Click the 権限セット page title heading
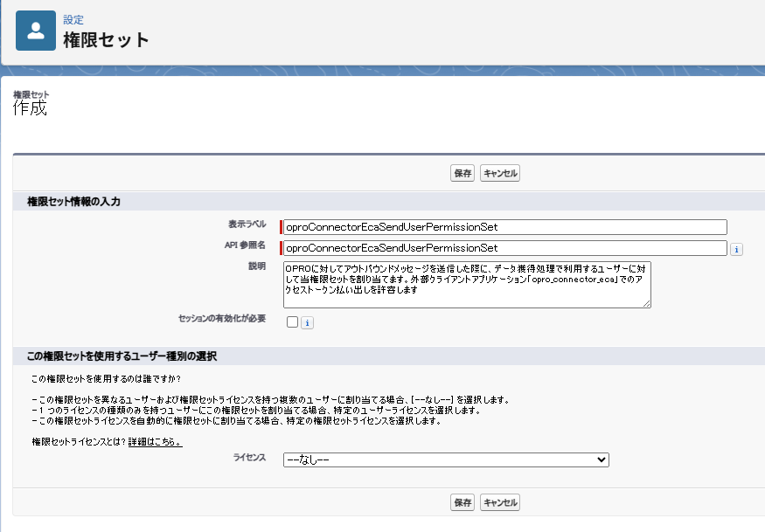The image size is (765, 532). point(107,40)
